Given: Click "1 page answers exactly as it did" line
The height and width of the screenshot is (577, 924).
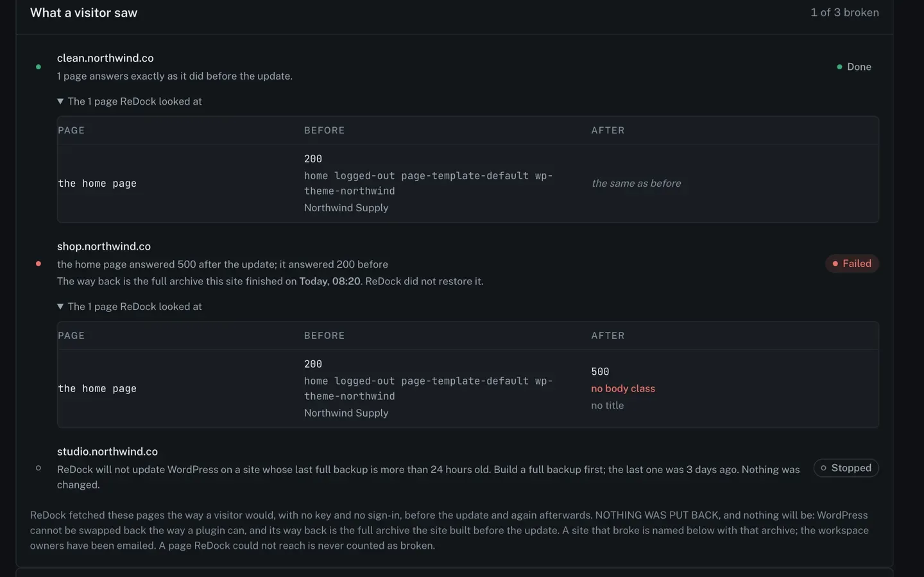Looking at the screenshot, I should click(175, 76).
